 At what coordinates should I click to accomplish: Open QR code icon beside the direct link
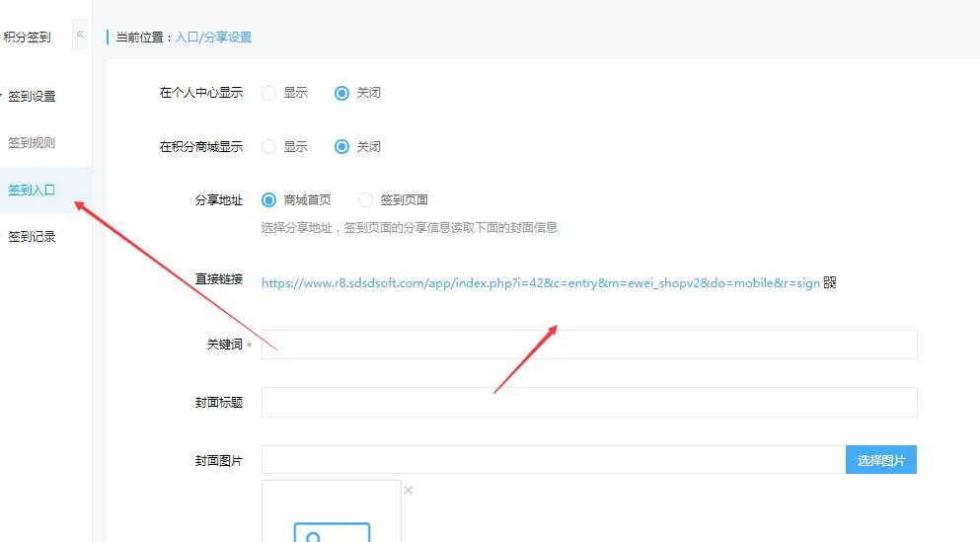coord(829,282)
